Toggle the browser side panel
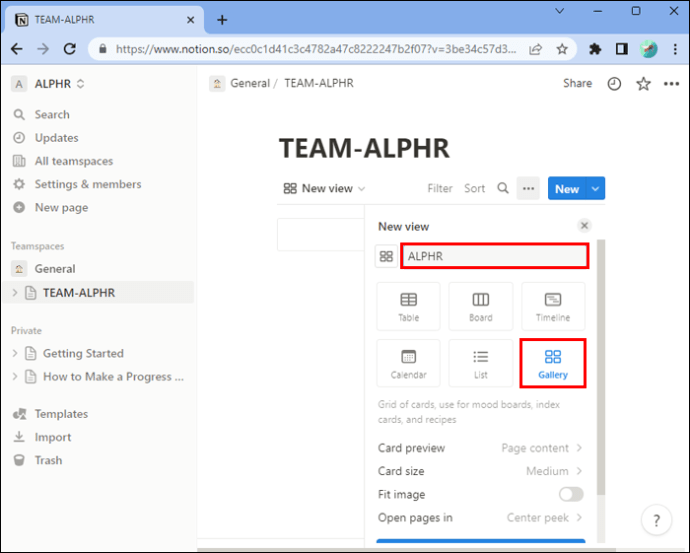 tap(622, 49)
